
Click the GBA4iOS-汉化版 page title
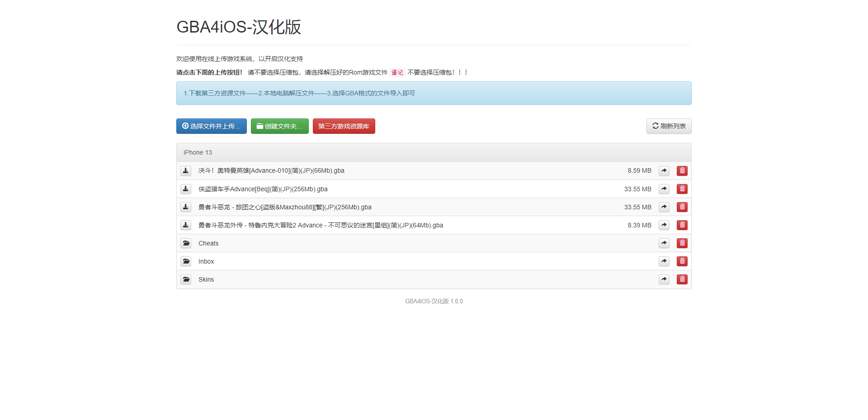(239, 27)
